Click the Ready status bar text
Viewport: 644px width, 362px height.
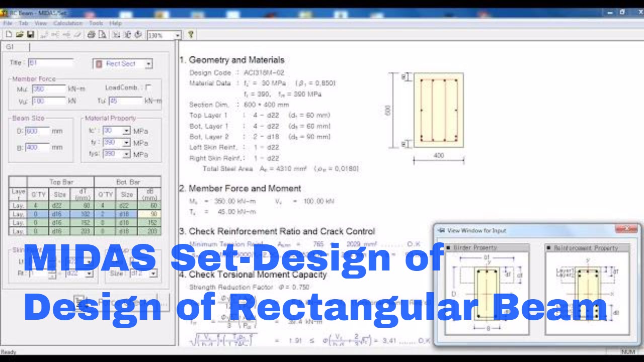9,352
